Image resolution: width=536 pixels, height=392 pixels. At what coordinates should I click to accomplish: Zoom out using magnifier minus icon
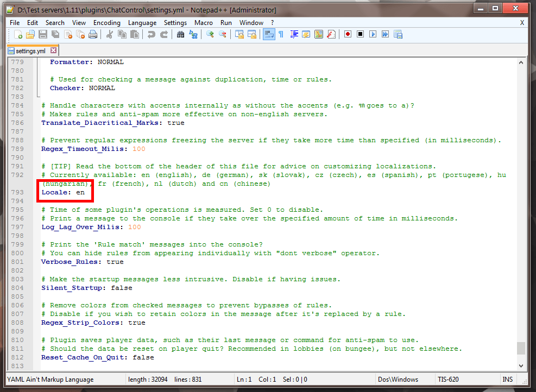coord(223,35)
